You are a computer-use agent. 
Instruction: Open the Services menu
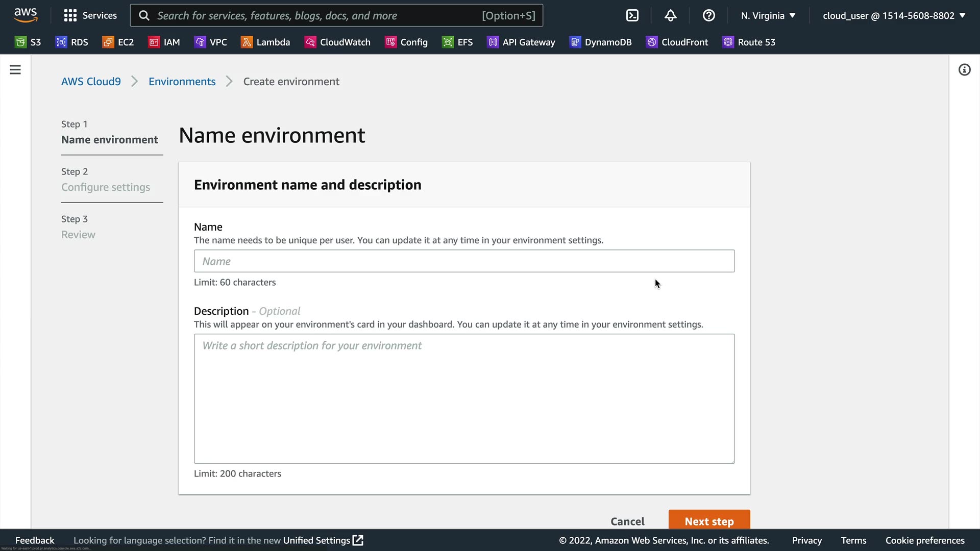coord(90,15)
